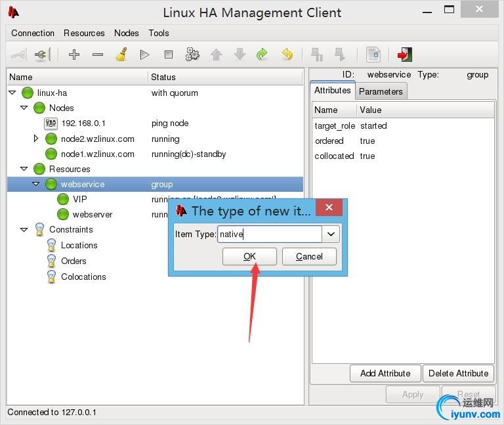
Task: Start resource with the play icon
Action: pos(145,55)
